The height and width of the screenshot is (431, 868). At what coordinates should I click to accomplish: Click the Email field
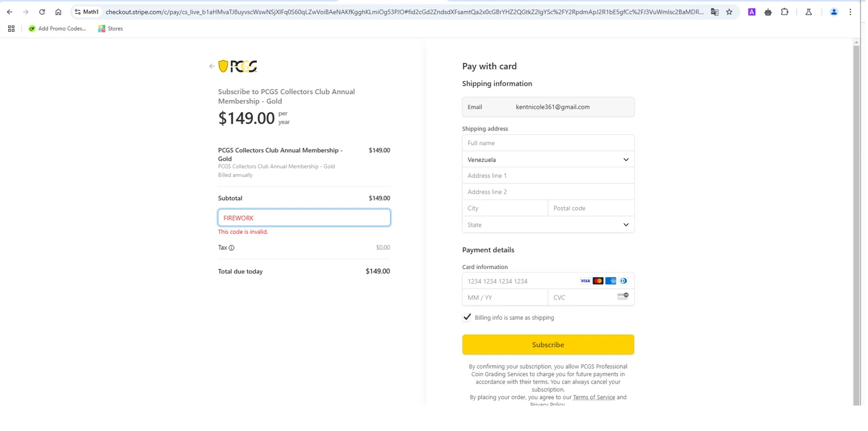pyautogui.click(x=548, y=107)
